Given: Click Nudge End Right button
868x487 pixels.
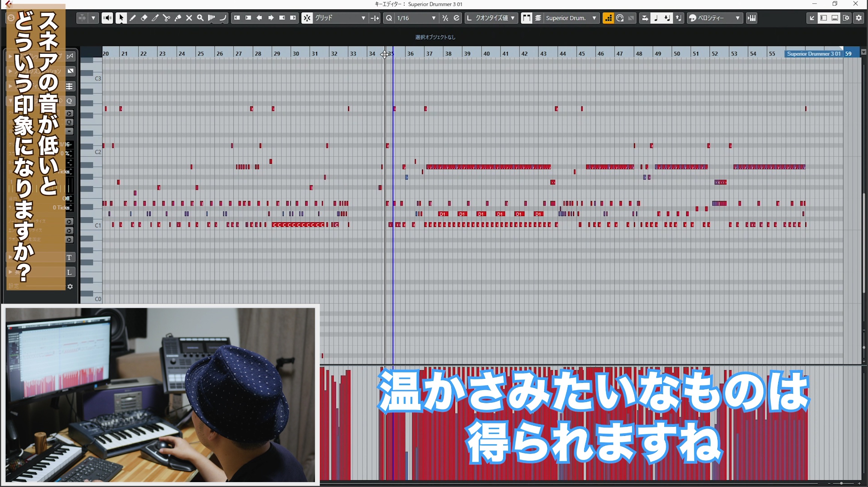Looking at the screenshot, I should click(x=293, y=18).
